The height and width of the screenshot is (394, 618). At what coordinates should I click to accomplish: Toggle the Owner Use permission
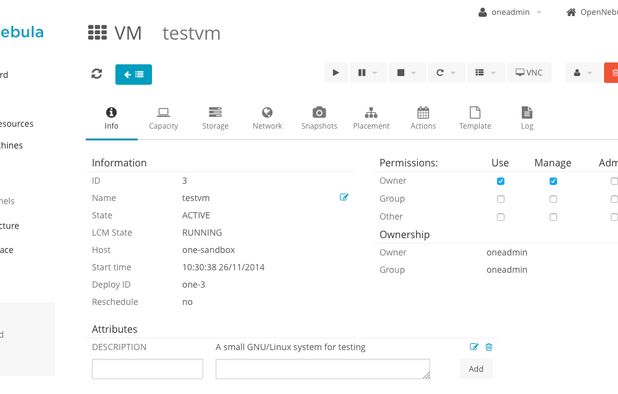(501, 181)
